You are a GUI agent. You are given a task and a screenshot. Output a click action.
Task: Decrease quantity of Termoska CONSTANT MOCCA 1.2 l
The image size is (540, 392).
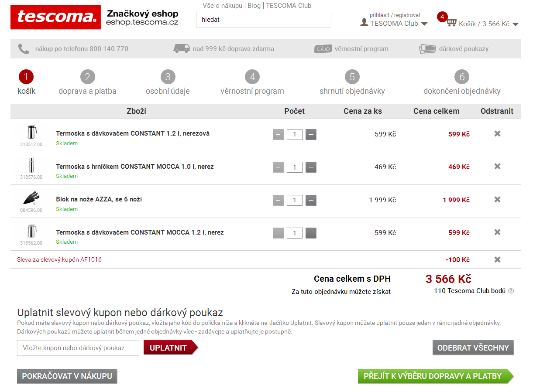(x=278, y=233)
